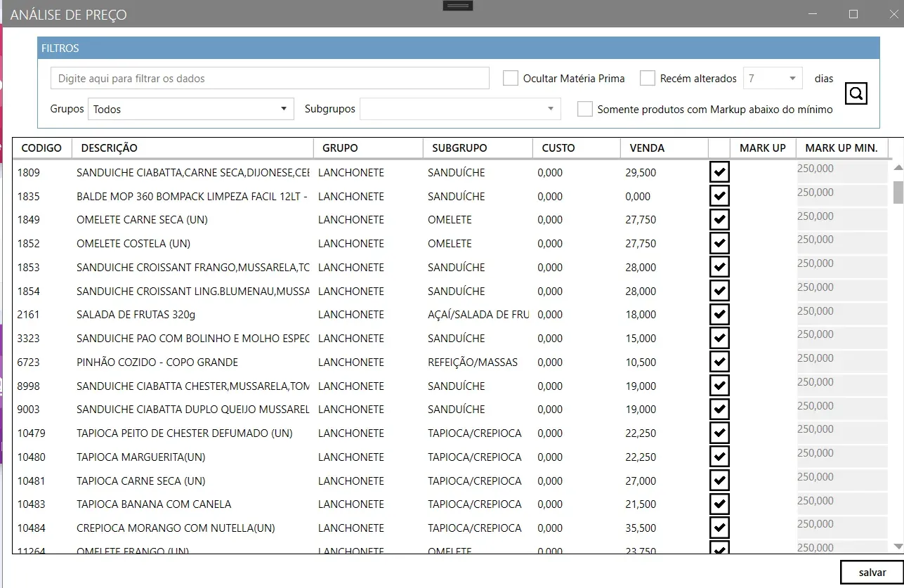This screenshot has width=904, height=588.
Task: Click code 9003 cell
Action: pyautogui.click(x=29, y=409)
